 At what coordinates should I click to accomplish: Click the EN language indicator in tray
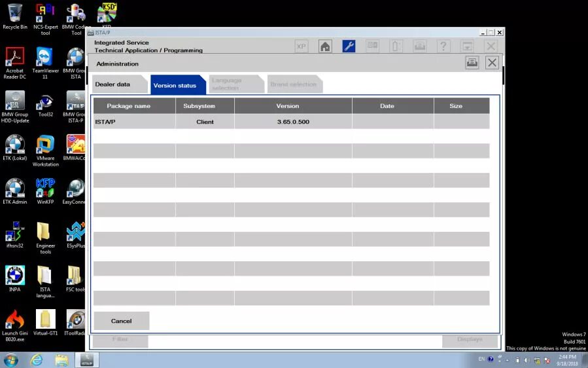point(481,359)
